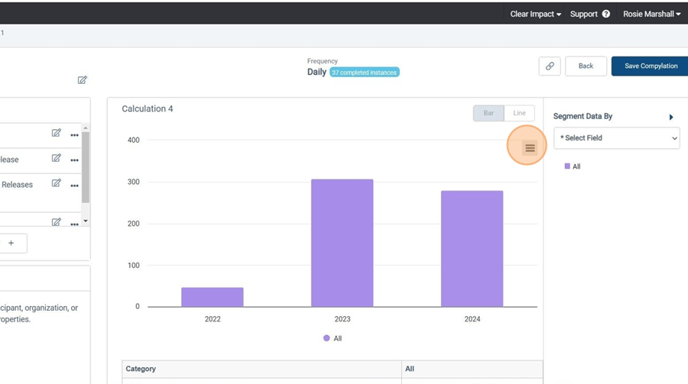Open ellipsis menu for the 'Releases' row
The width and height of the screenshot is (688, 384).
[74, 185]
